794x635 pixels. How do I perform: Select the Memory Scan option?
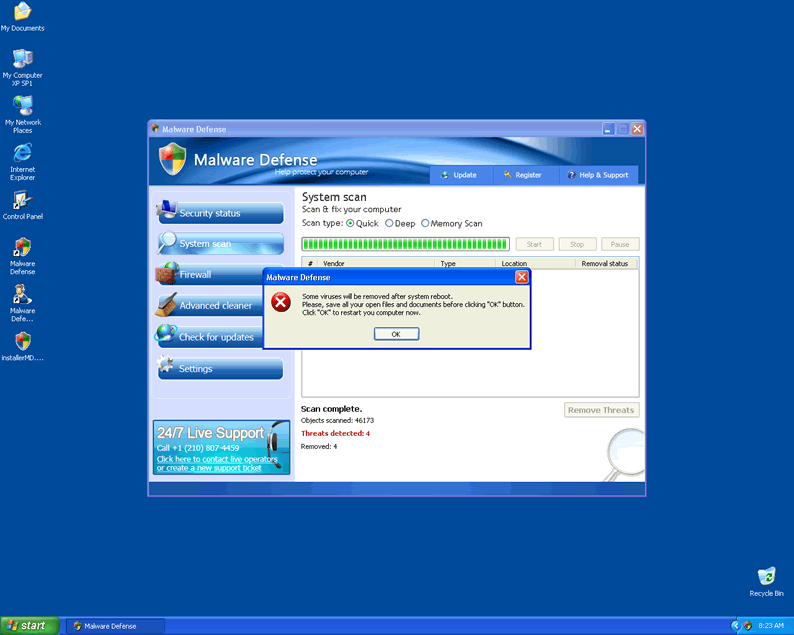(425, 224)
